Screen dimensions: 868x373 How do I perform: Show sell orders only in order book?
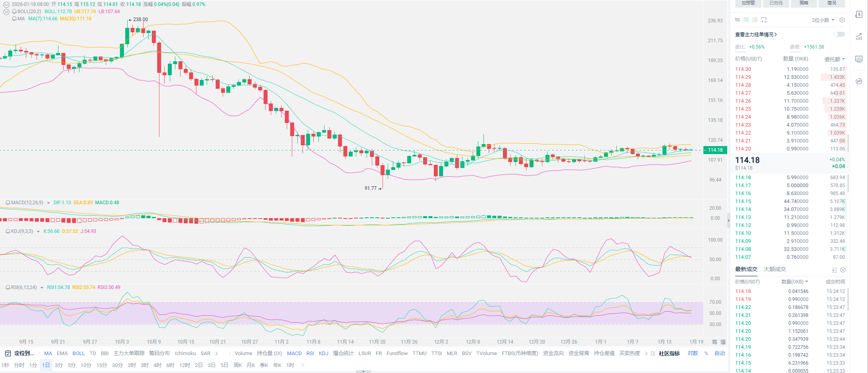(755, 20)
